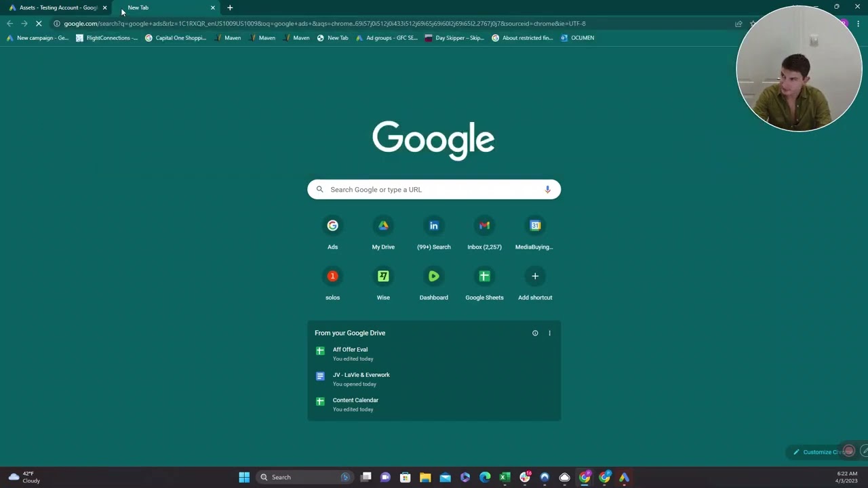868x488 pixels.
Task: Close the Assets - Testing Account tab
Action: pyautogui.click(x=104, y=7)
